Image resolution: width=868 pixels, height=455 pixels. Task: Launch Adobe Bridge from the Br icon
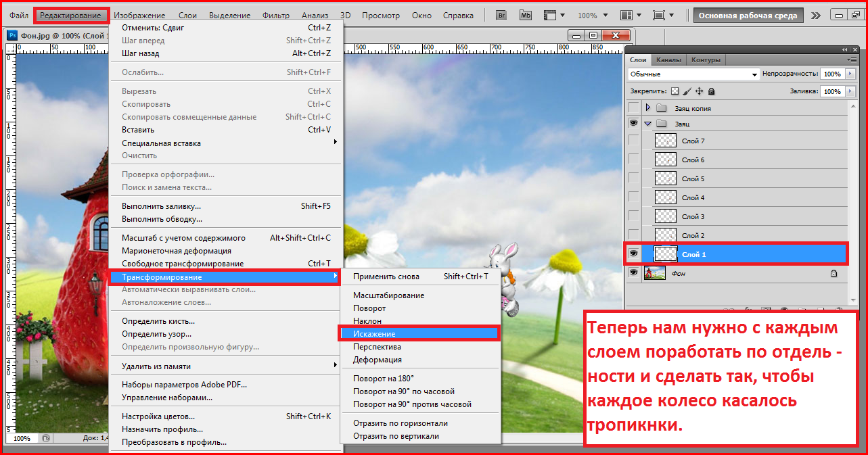(501, 15)
